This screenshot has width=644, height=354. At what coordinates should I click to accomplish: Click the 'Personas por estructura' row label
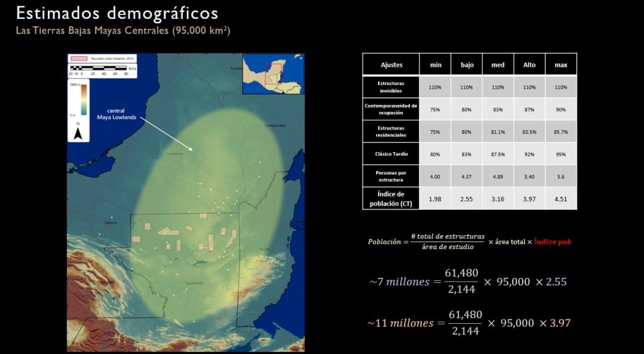click(391, 177)
